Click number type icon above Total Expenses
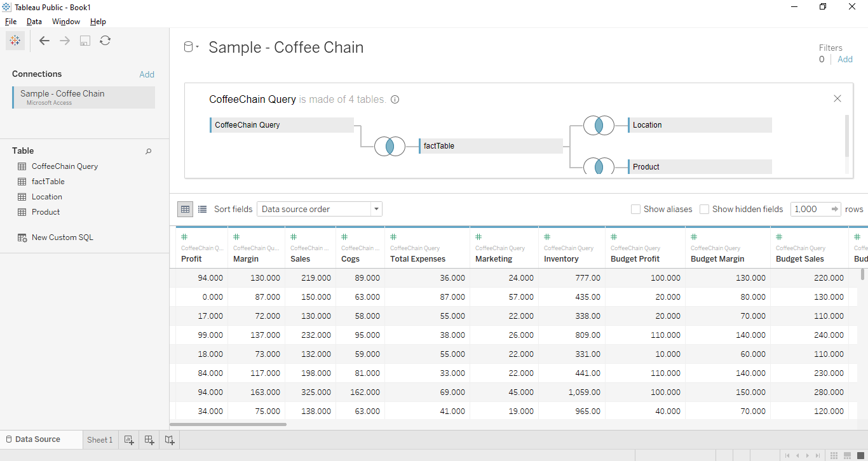Image resolution: width=868 pixels, height=461 pixels. point(393,237)
